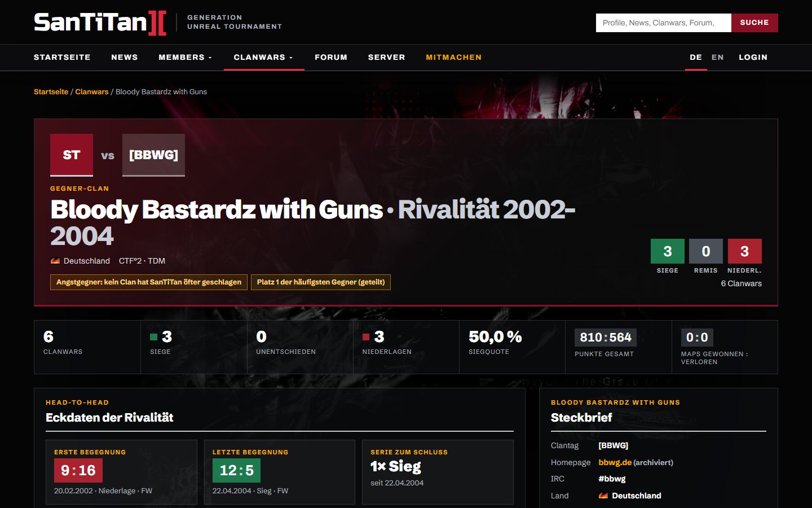Click the Suche search button
Viewport: 812px width, 508px height.
click(754, 23)
